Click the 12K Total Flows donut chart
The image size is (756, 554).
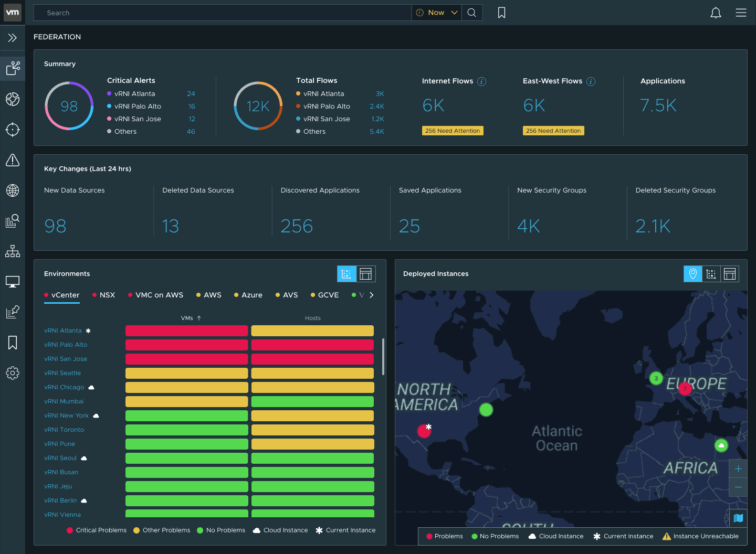click(258, 106)
